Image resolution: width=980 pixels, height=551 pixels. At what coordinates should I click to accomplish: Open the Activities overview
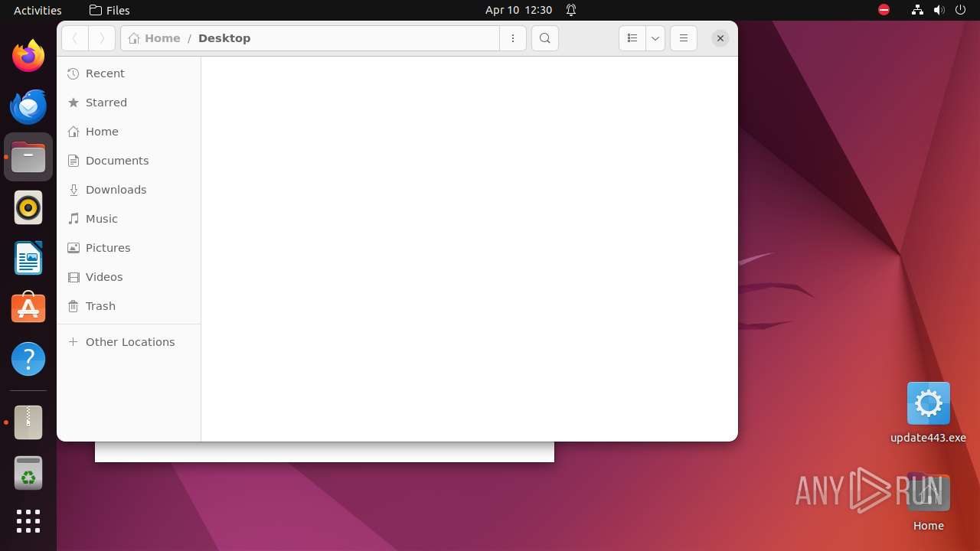point(38,10)
